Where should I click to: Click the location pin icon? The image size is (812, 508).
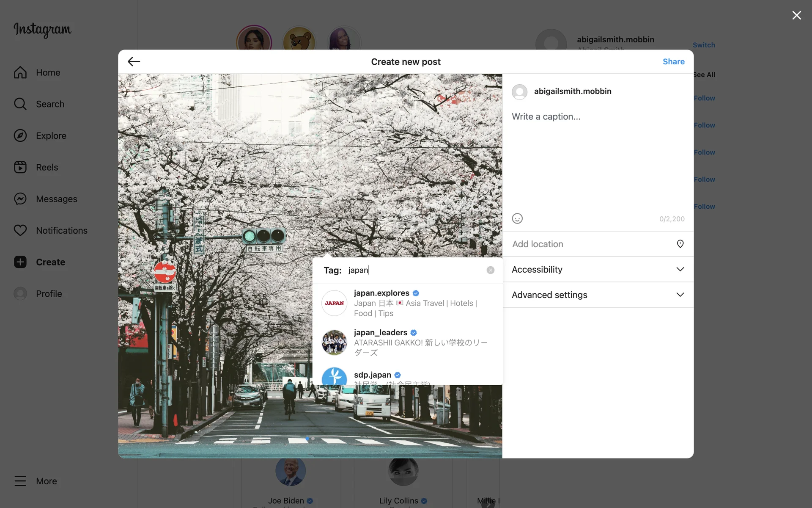pos(680,244)
